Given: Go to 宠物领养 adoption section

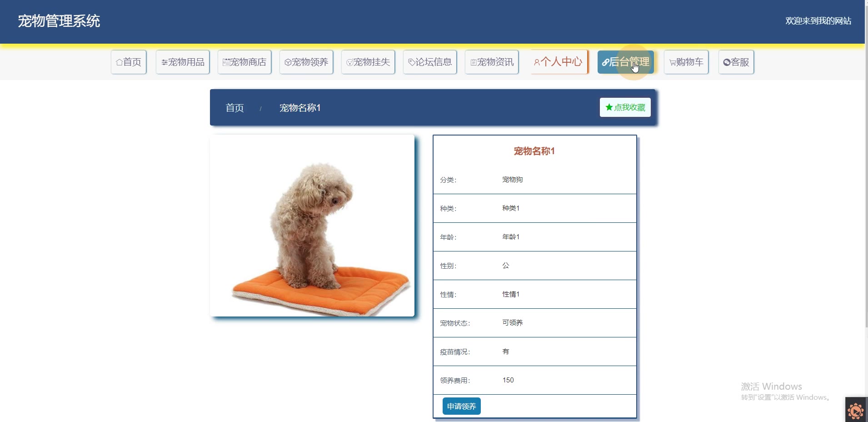Looking at the screenshot, I should click(306, 62).
